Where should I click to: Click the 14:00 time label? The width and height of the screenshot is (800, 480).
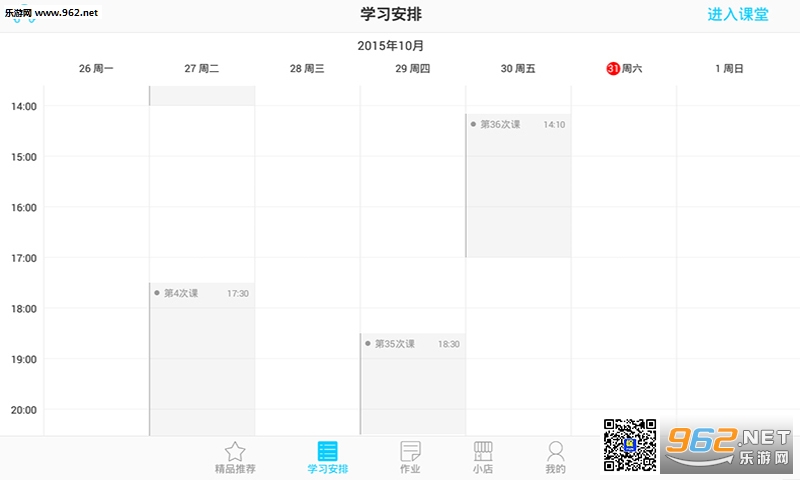pyautogui.click(x=24, y=106)
